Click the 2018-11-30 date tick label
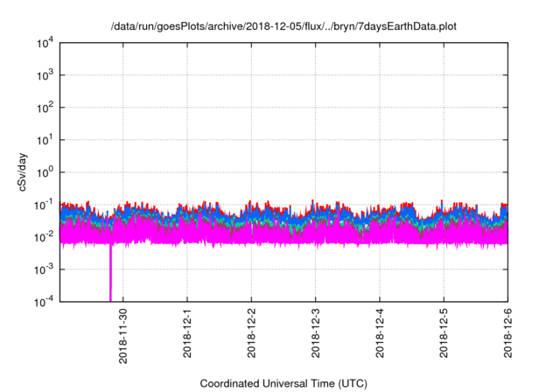 pyautogui.click(x=122, y=336)
